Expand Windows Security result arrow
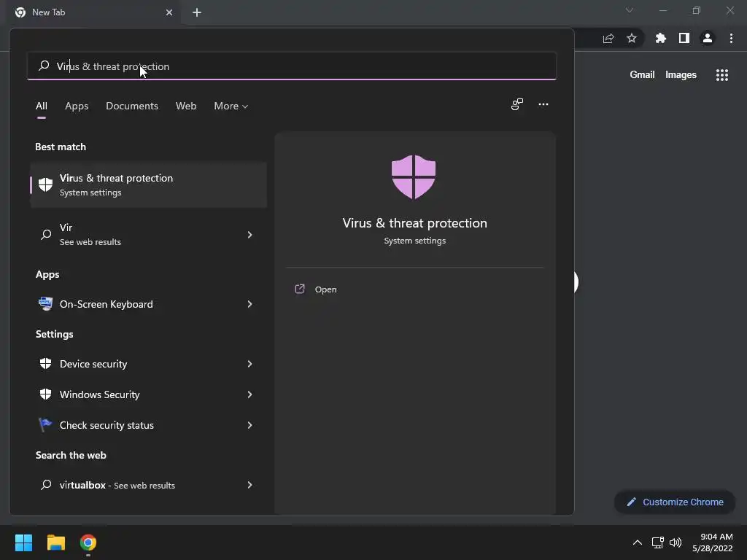747x560 pixels. [x=249, y=394]
